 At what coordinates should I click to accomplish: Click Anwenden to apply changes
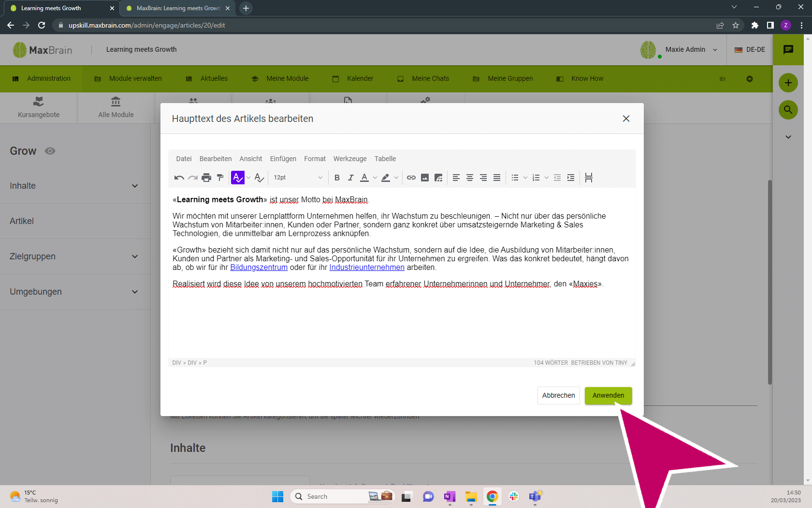click(x=608, y=395)
